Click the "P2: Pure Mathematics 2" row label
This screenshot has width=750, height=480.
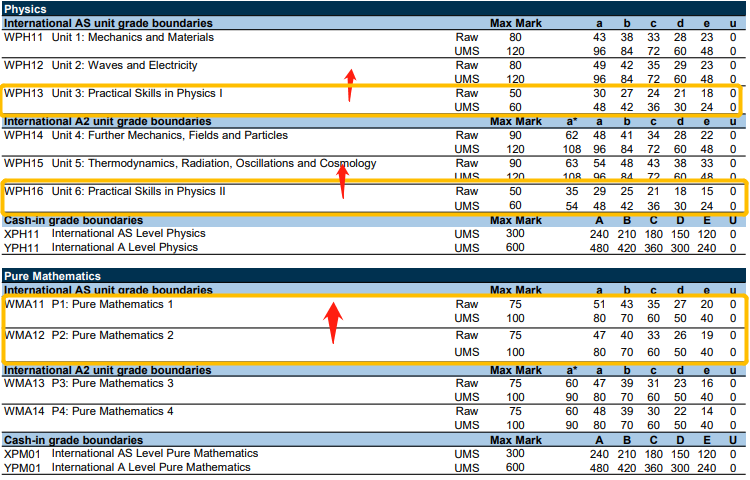[112, 335]
